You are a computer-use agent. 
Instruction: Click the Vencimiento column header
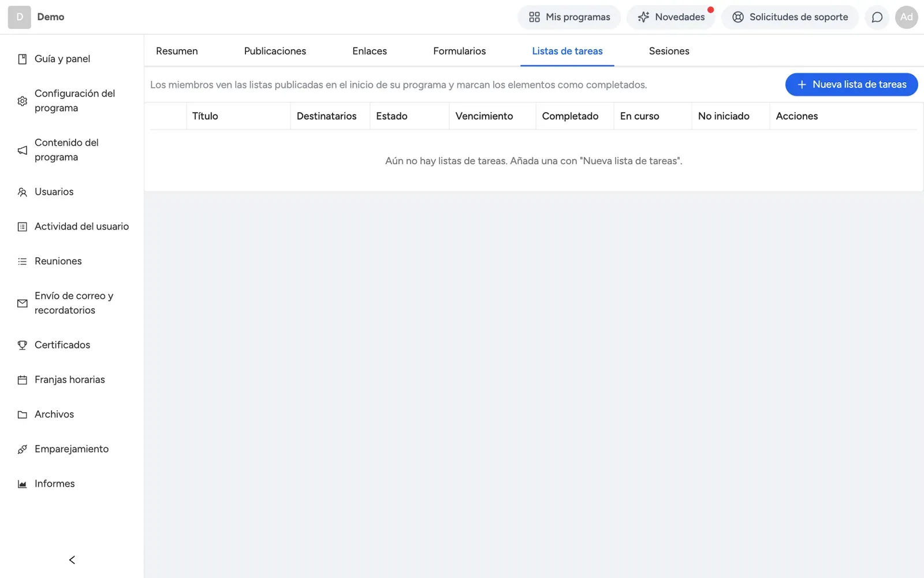[493, 116]
